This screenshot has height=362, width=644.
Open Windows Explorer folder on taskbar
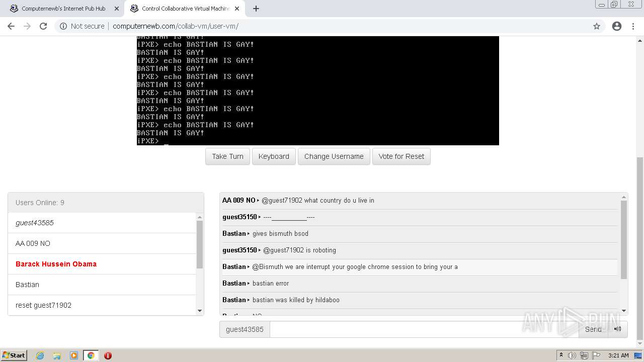57,355
